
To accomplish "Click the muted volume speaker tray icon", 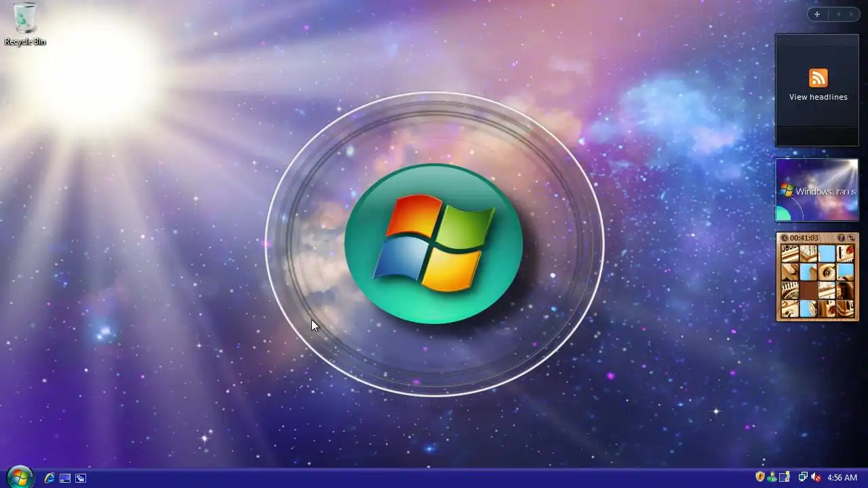I will click(816, 477).
